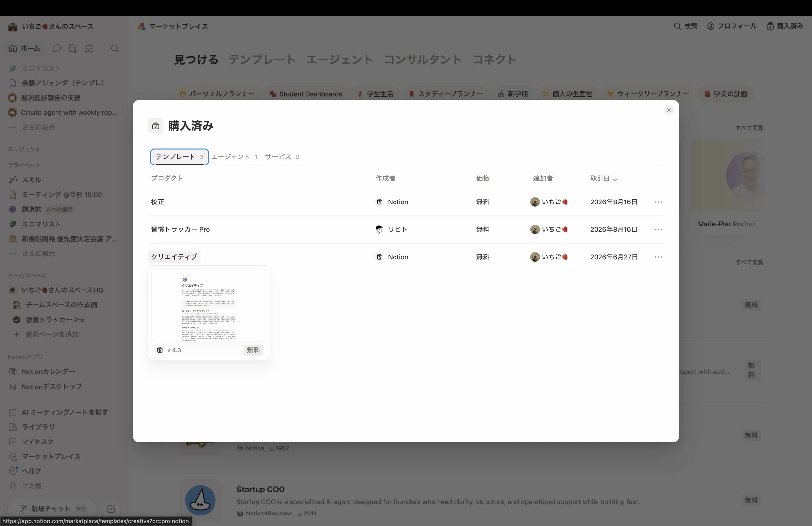Viewport: 812px width, 526px height.
Task: Collapse the チームスペース sidebar section
Action: point(27,275)
